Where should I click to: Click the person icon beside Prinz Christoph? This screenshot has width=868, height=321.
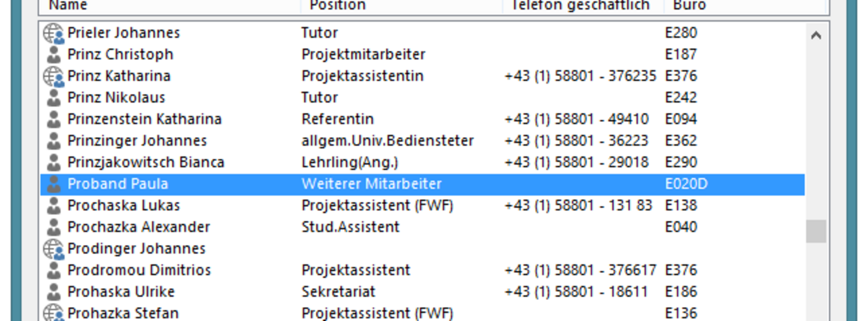[x=54, y=55]
